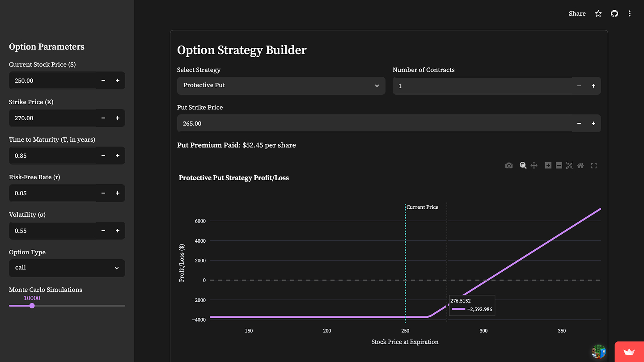Screen dimensions: 644x362
Task: Select the plot Pan tool icon
Action: [534, 165]
